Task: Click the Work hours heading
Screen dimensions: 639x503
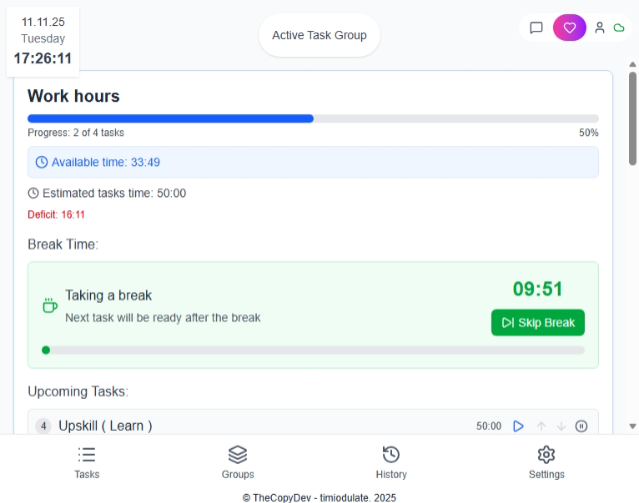Action: click(x=74, y=96)
